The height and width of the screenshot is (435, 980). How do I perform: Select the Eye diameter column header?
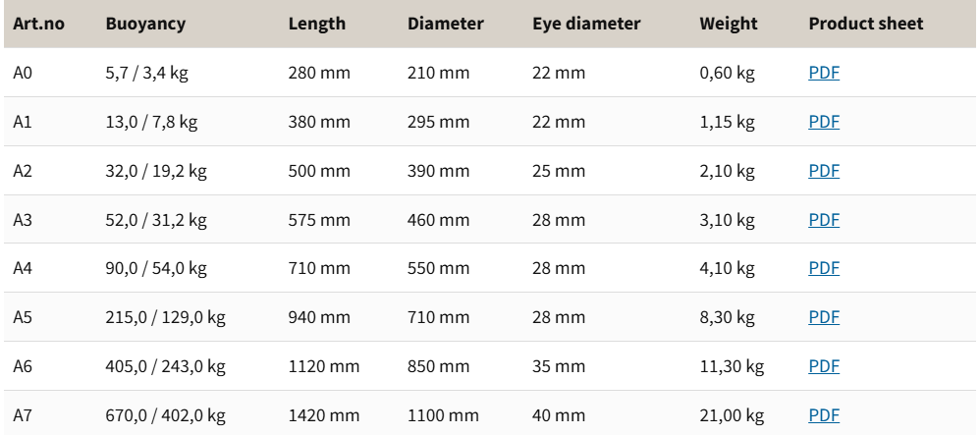coord(586,24)
